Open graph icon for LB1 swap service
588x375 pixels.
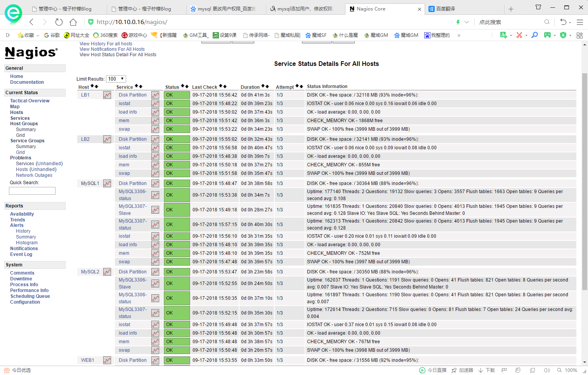155,129
